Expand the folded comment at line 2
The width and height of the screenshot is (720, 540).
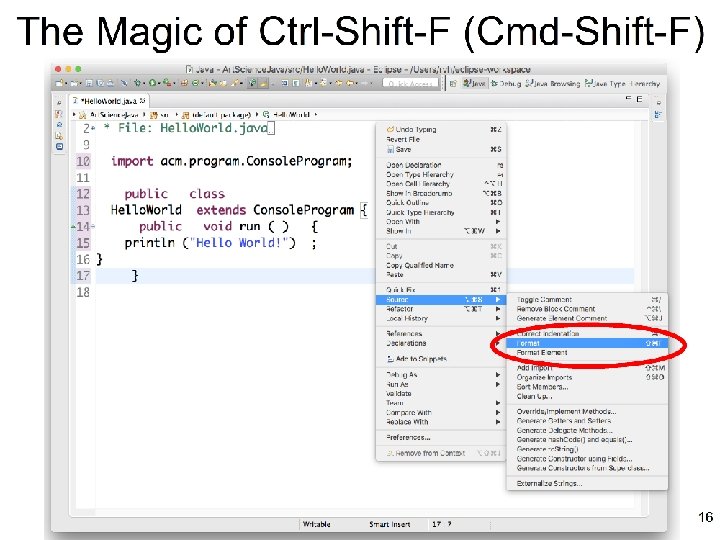point(93,128)
